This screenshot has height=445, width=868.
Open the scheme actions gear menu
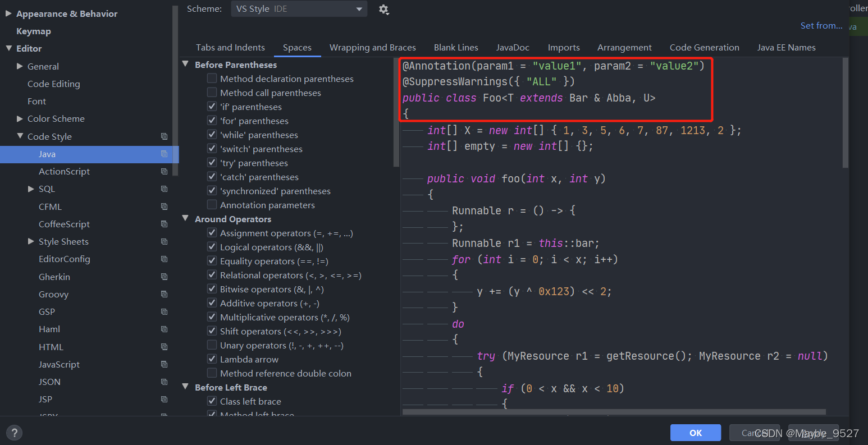[383, 9]
